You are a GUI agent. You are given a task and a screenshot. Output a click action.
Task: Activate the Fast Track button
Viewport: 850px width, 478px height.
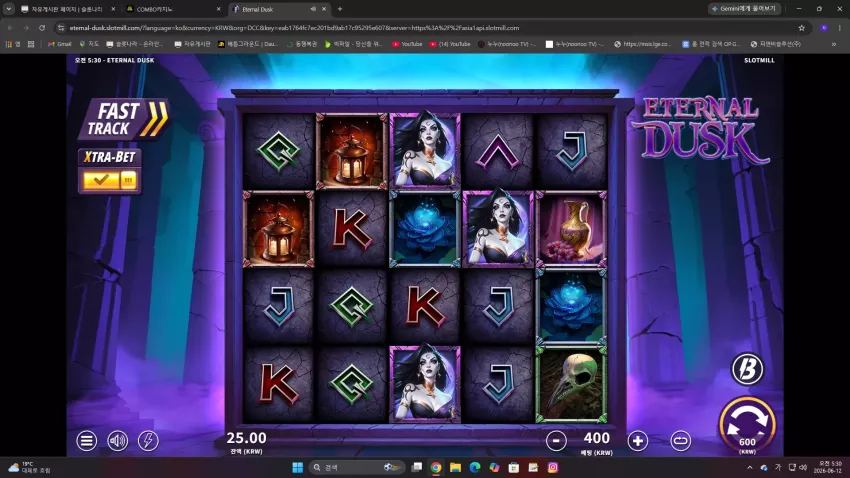tap(124, 119)
